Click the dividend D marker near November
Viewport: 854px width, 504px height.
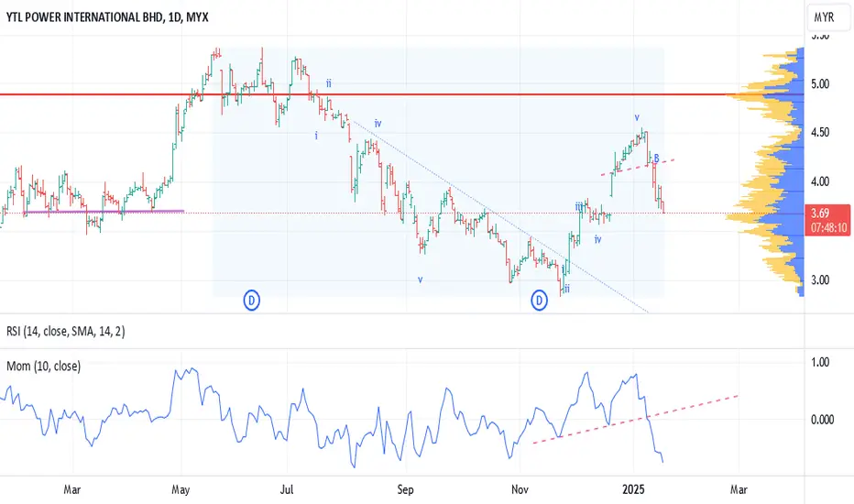click(539, 301)
